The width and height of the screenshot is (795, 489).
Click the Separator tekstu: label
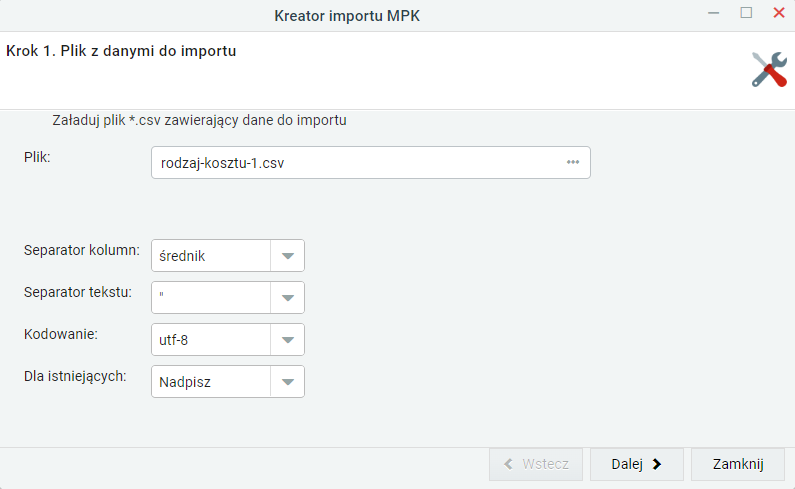78,292
